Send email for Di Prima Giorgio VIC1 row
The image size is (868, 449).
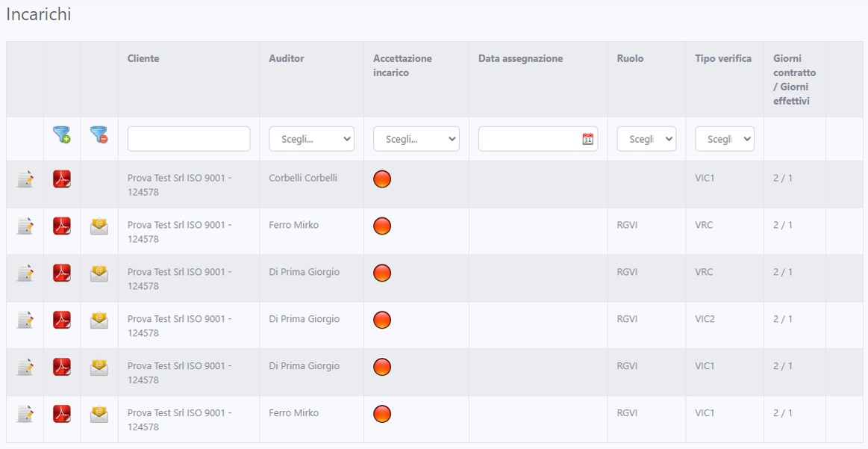click(x=99, y=367)
